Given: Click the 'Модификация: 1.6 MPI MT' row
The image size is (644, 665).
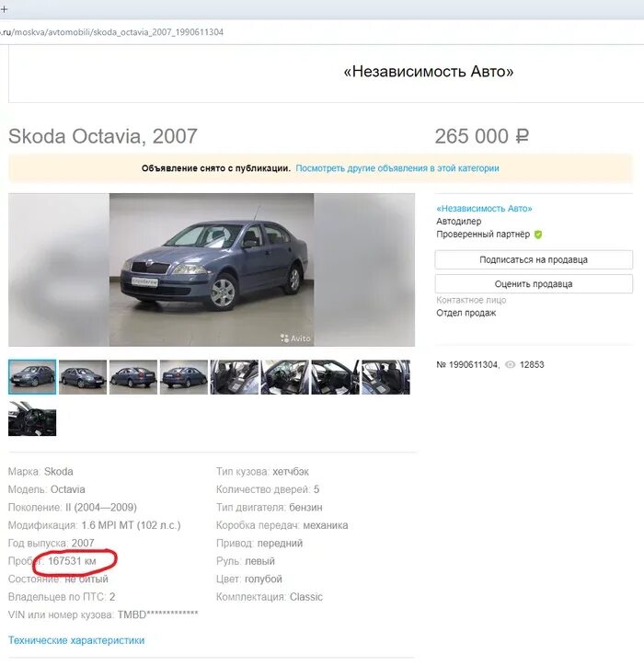Looking at the screenshot, I should tap(94, 525).
